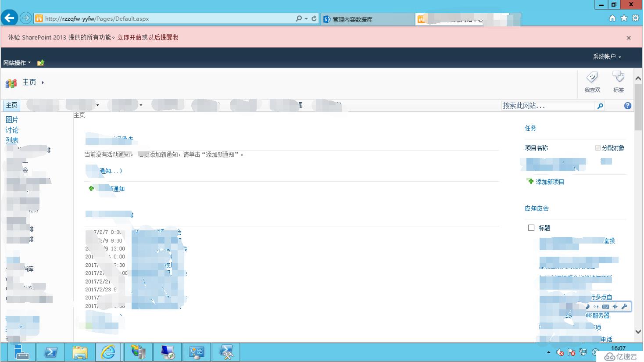Open 图片 in the left navigation
Screen dimensions: 644x362
(12, 120)
